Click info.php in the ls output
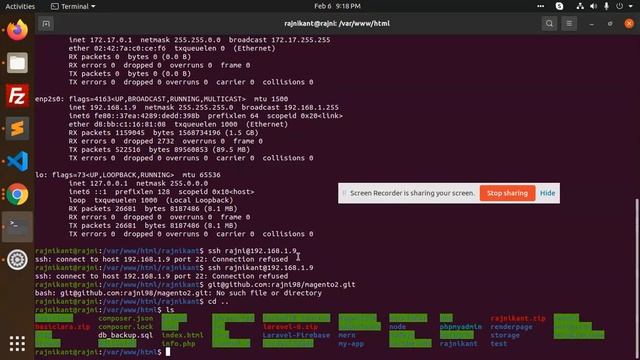 point(178,344)
